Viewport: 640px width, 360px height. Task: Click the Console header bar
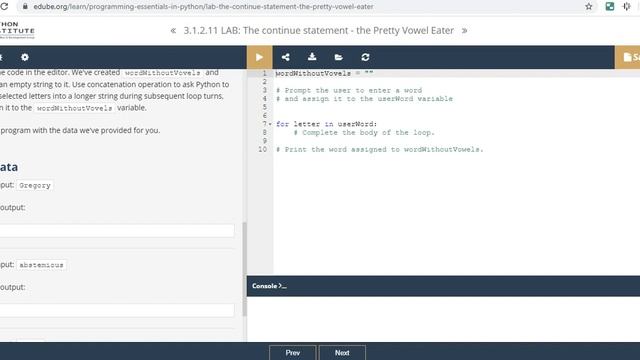pos(443,286)
